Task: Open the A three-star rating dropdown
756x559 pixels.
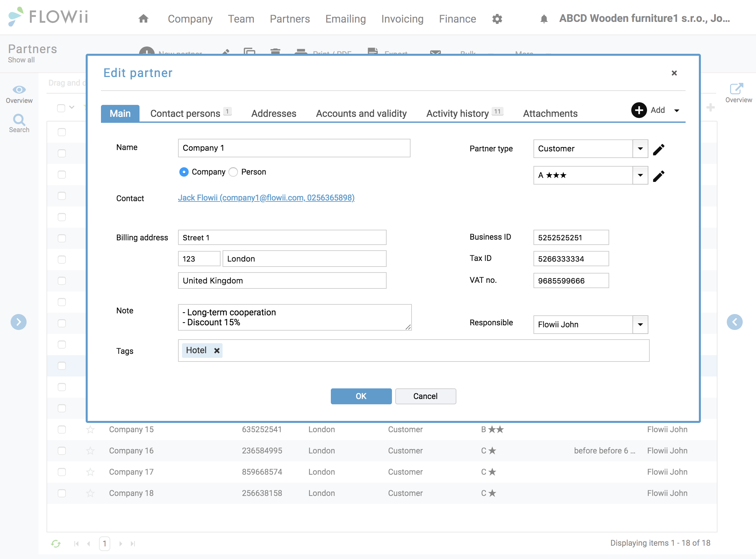Action: (640, 175)
